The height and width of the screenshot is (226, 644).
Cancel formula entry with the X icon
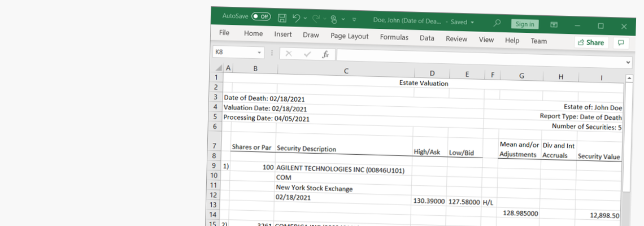[289, 54]
